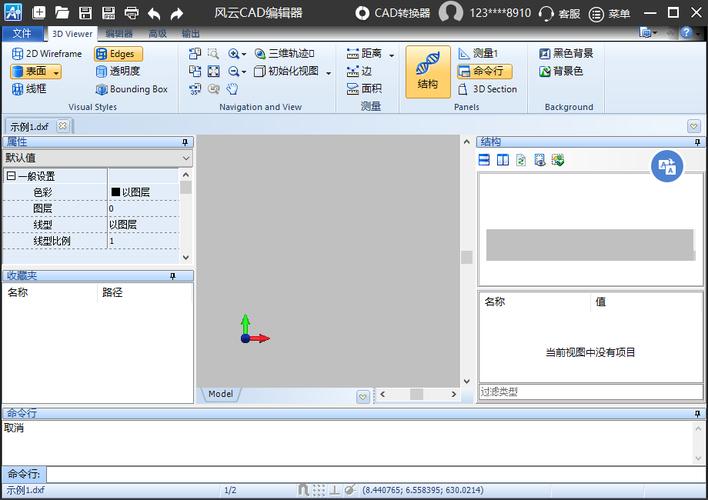708x500 pixels.
Task: Select the 2D Wireframe visual style
Action: click(x=47, y=54)
